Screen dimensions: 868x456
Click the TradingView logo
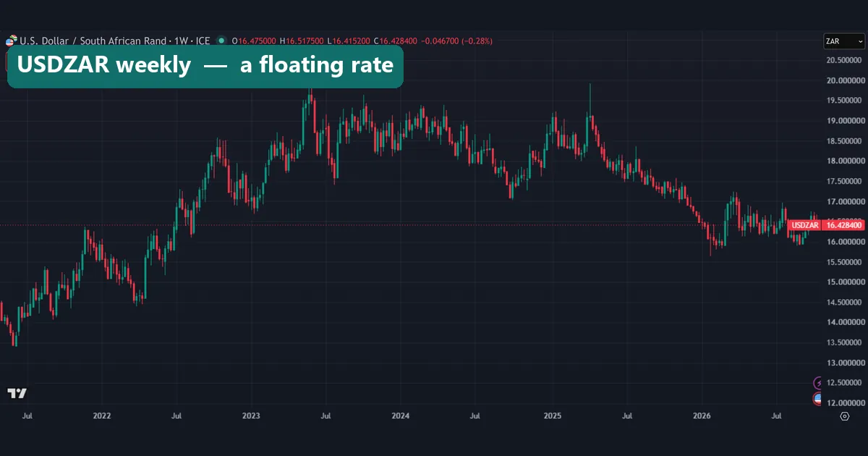coord(17,394)
